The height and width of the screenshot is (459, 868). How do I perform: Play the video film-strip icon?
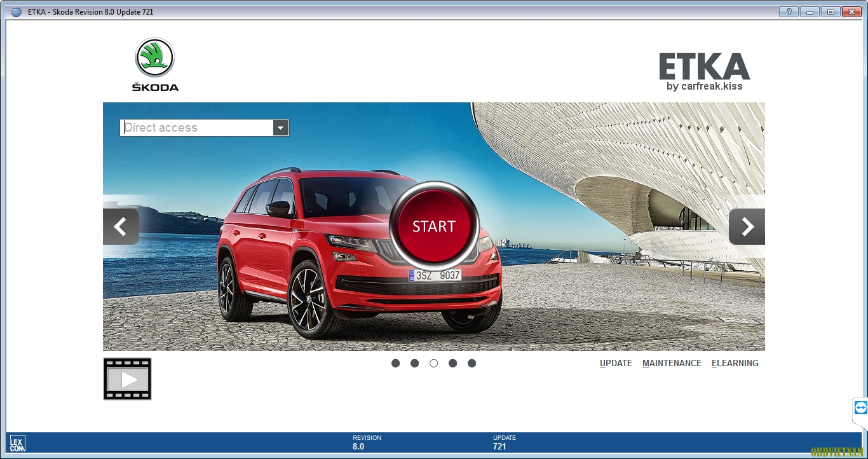[128, 379]
